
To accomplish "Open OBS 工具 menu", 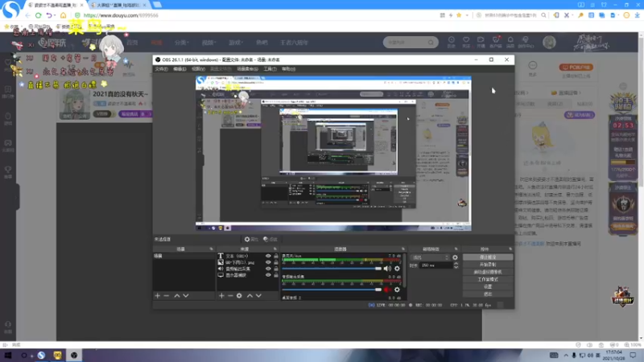I will coord(270,69).
